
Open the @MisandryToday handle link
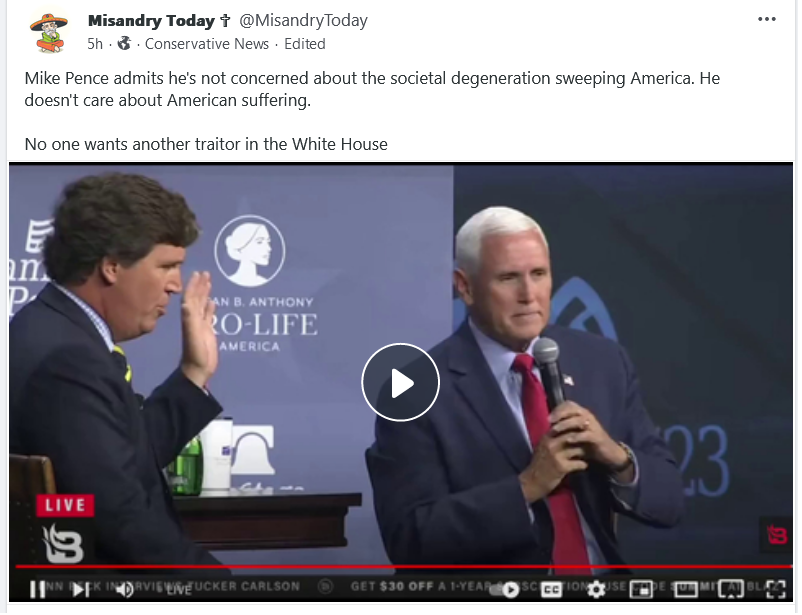pyautogui.click(x=303, y=20)
